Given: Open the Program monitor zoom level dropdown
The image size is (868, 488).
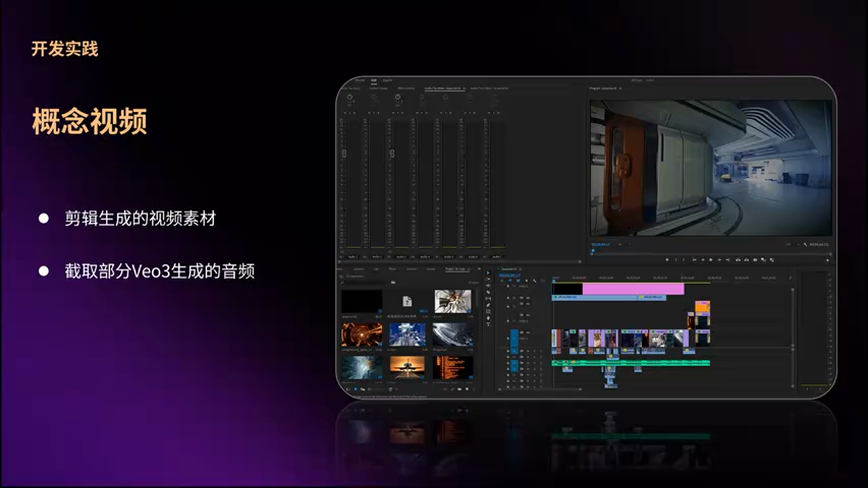Looking at the screenshot, I should [625, 244].
